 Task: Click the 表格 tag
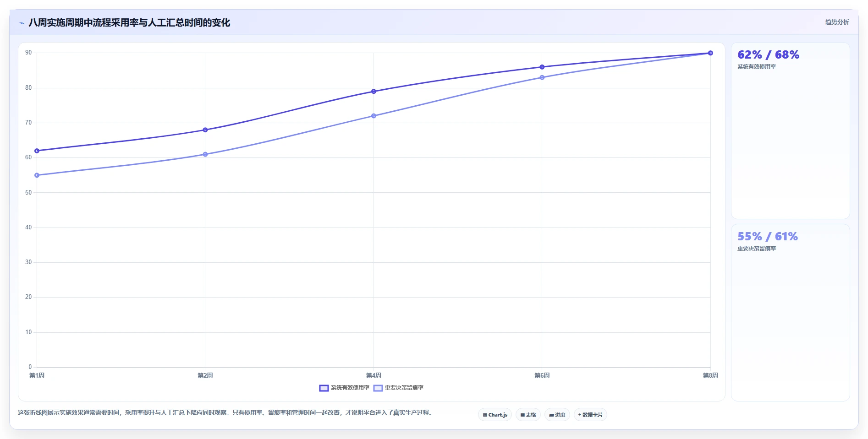point(528,415)
